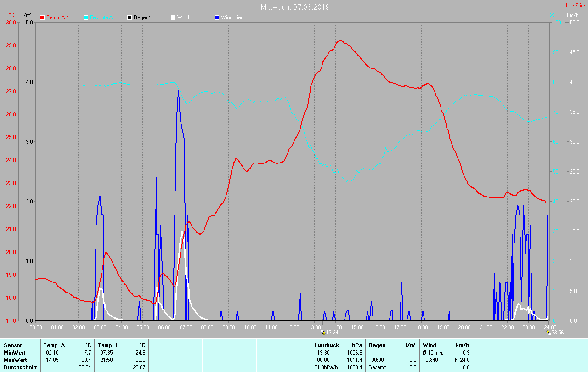The image size is (588, 372).
Task: Click the red Temp. A. legend square
Action: point(43,17)
